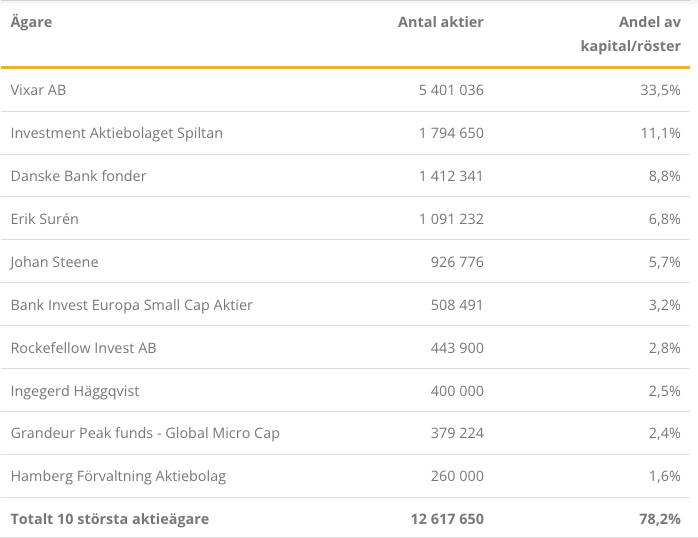Screen dimensions: 698x538
Task: Select the Erik Surén row
Action: 345,219
